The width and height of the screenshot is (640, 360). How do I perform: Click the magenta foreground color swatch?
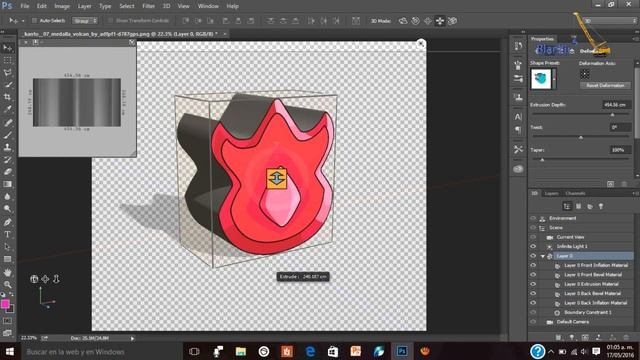tap(5, 304)
